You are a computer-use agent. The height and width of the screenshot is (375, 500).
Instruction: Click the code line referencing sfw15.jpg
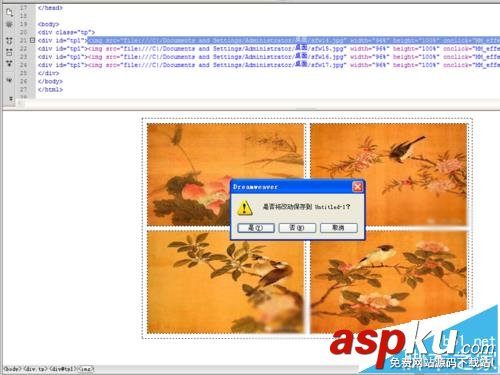click(269, 49)
